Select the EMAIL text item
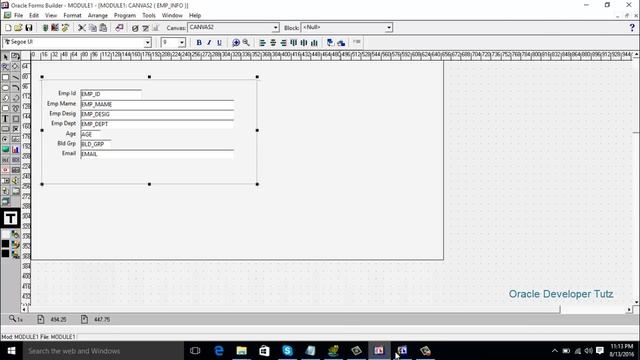 click(x=157, y=154)
